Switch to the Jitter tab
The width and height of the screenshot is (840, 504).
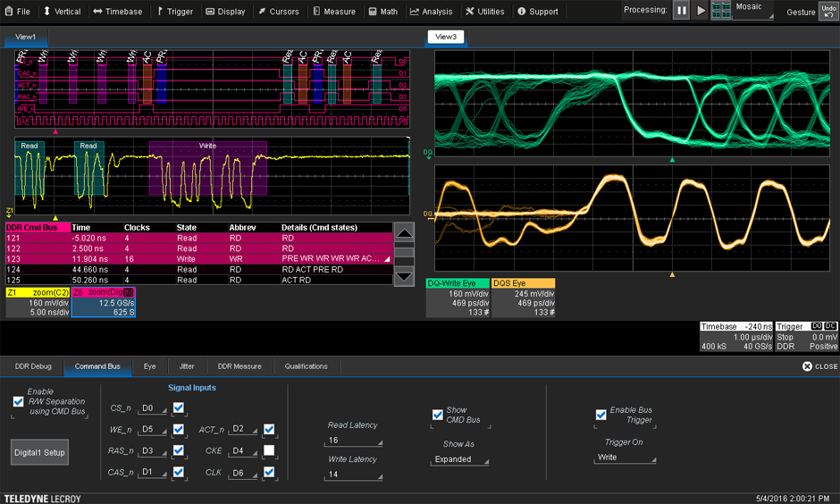pos(186,366)
